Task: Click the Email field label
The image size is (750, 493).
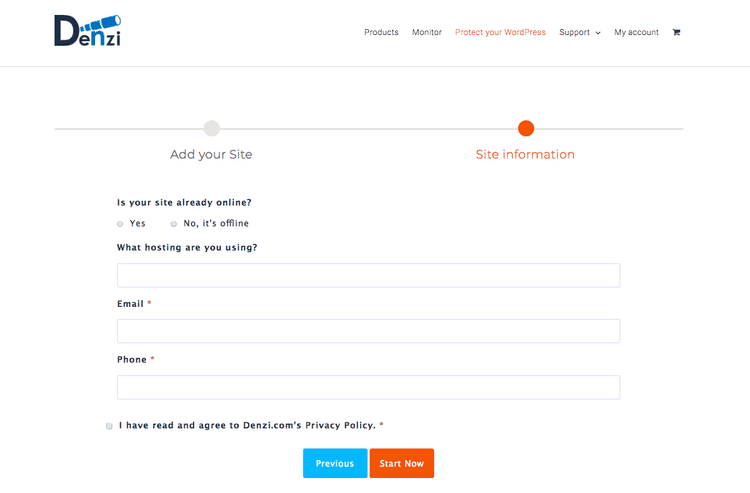Action: (130, 304)
